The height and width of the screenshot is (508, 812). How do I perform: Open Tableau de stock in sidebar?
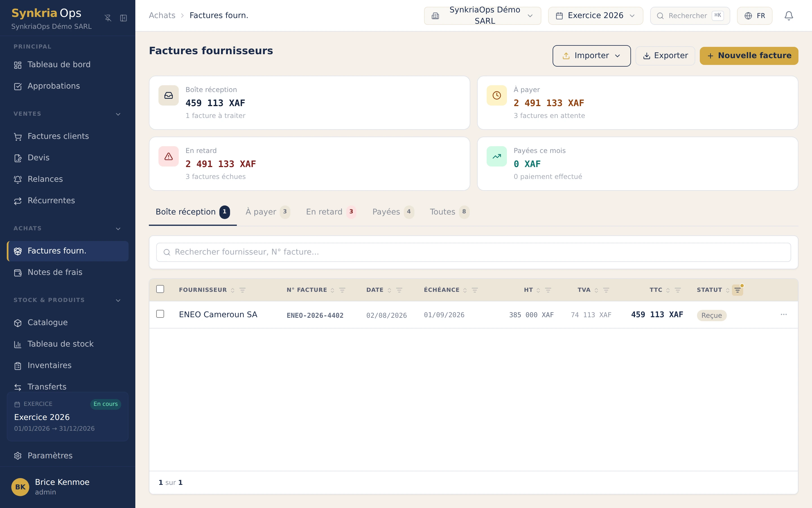[67, 344]
